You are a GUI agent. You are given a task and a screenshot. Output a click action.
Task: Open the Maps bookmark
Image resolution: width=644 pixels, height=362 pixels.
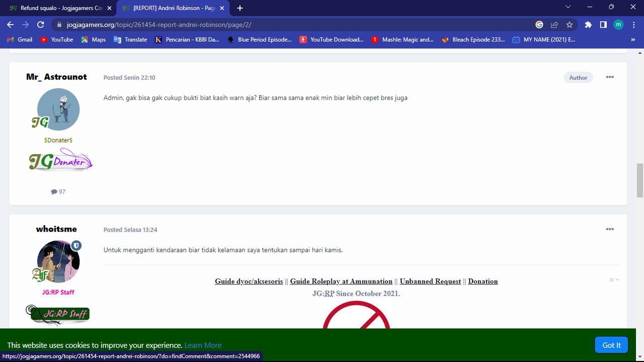tap(93, 40)
